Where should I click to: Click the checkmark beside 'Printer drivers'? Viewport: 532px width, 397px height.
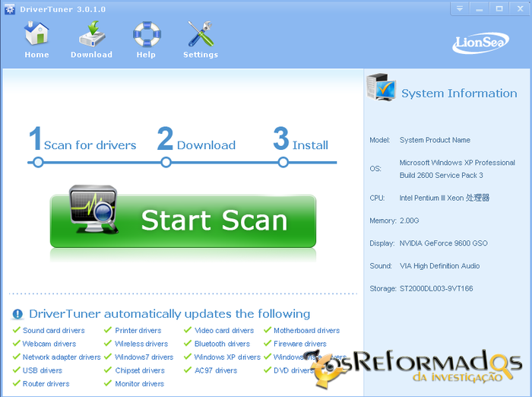tap(108, 330)
